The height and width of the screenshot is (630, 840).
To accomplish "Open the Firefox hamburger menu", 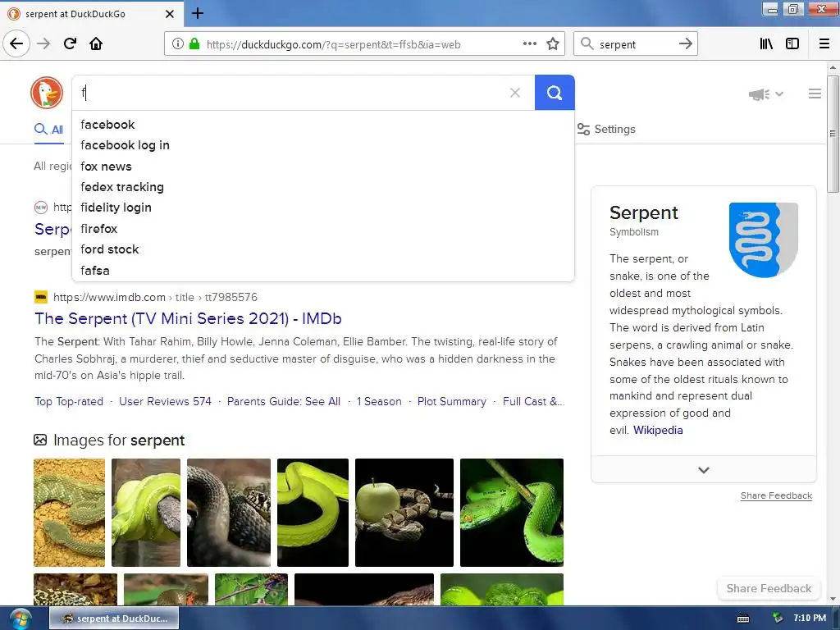I will [824, 44].
